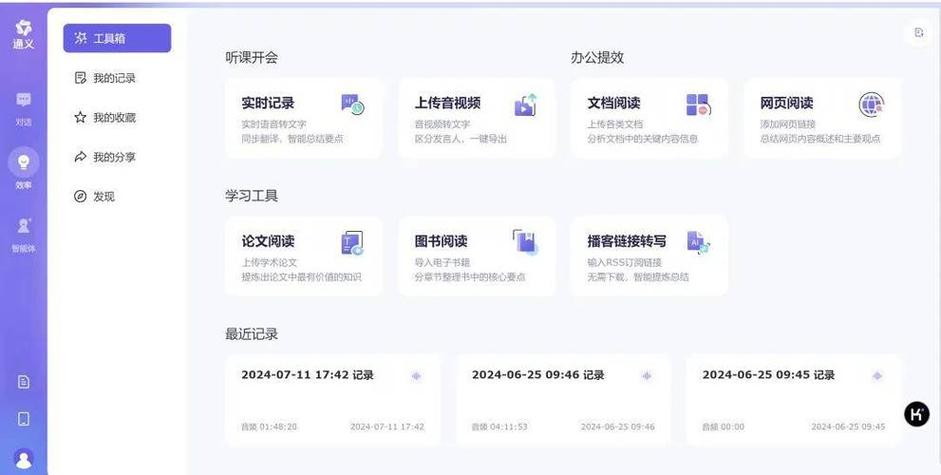
Task: Open the 图书阅读 card
Action: pyautogui.click(x=477, y=256)
